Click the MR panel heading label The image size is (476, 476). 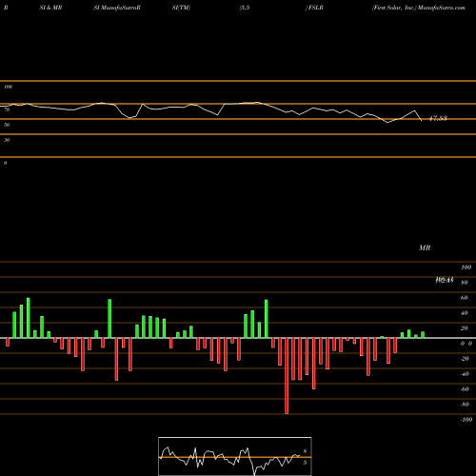point(425,248)
